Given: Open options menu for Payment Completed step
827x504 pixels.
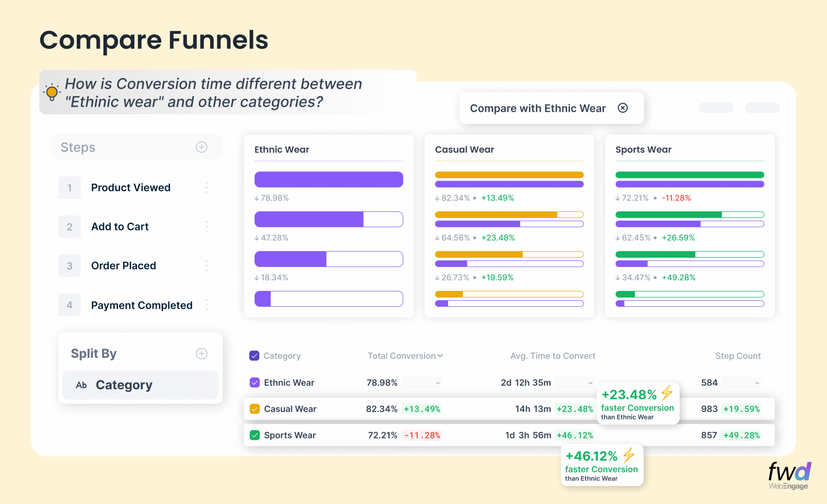Looking at the screenshot, I should coord(206,305).
